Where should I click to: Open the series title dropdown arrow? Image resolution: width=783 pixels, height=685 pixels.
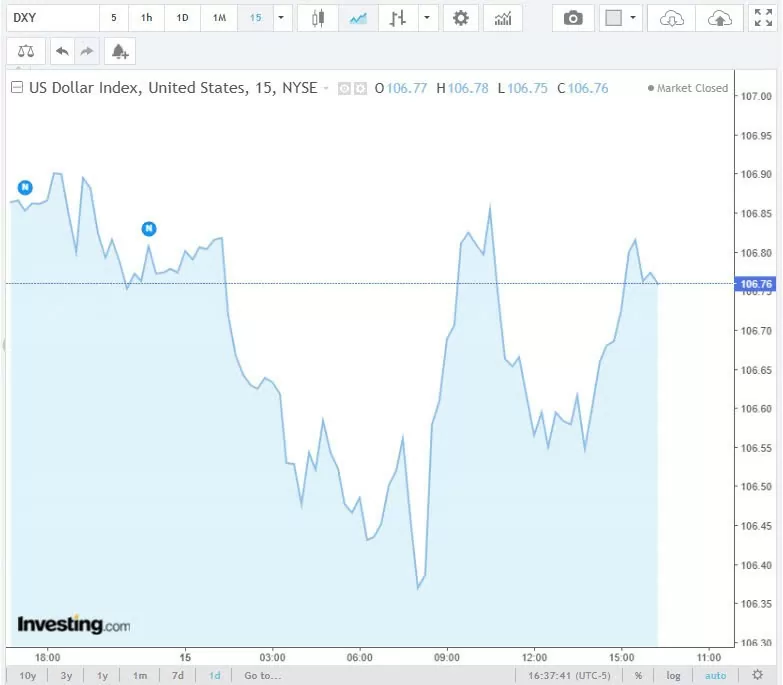coord(326,88)
